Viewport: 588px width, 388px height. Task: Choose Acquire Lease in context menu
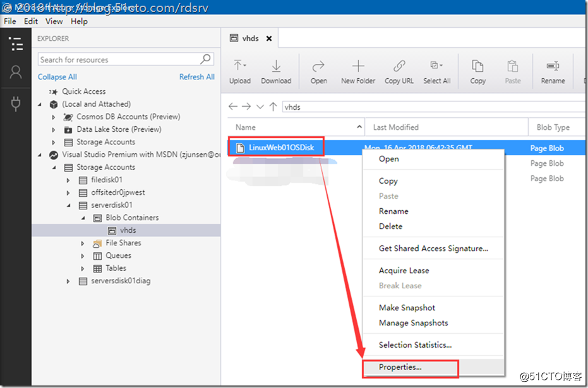[x=433, y=271]
